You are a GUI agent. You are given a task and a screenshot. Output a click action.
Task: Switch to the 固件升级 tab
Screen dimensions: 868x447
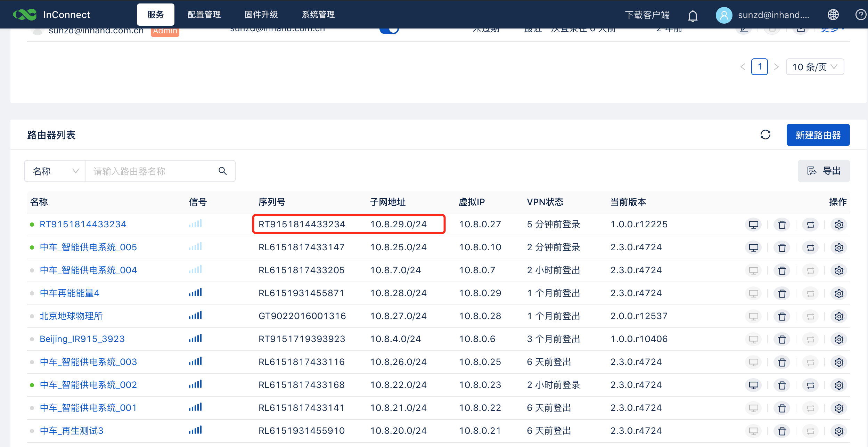(x=261, y=15)
